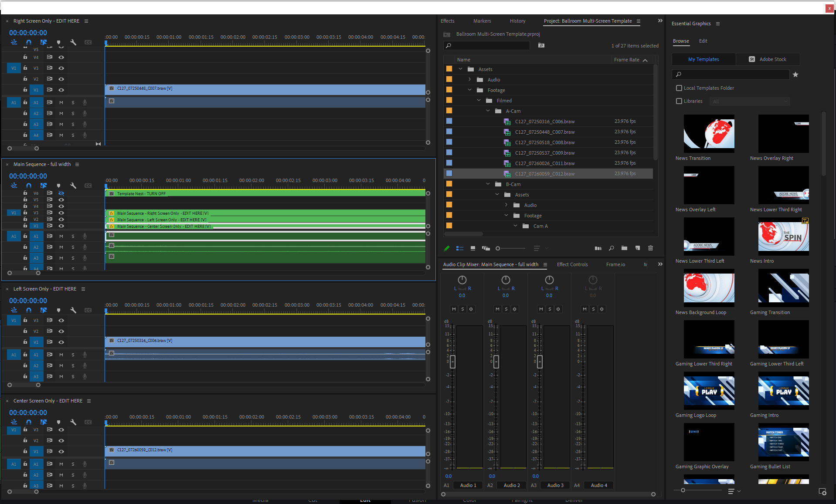This screenshot has height=504, width=836.
Task: Click the favorites star in Essential Graphics
Action: click(795, 74)
